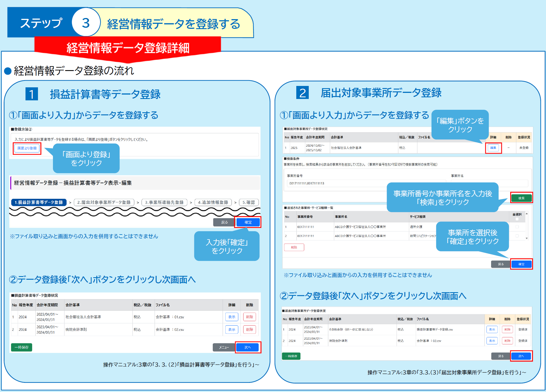Click 表示 for 会計基準:01.csv row

pyautogui.click(x=232, y=317)
